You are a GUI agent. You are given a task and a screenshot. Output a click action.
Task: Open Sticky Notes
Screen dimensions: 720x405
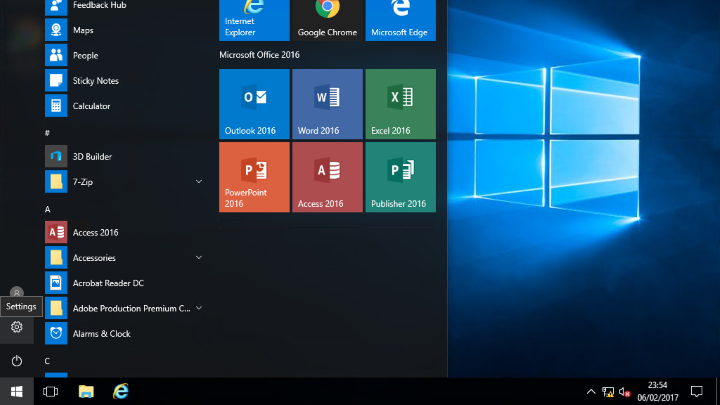124,80
